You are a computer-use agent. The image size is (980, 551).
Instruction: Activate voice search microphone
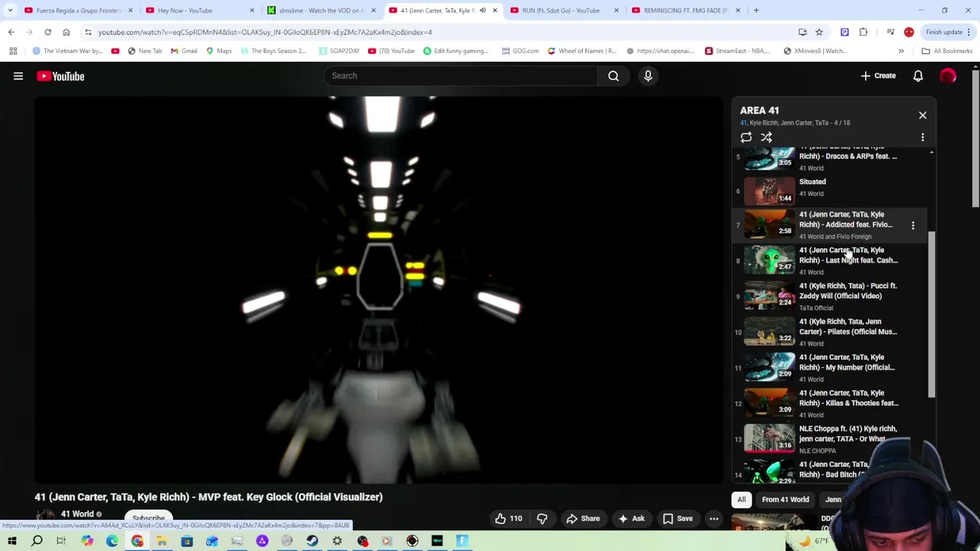[x=648, y=76]
